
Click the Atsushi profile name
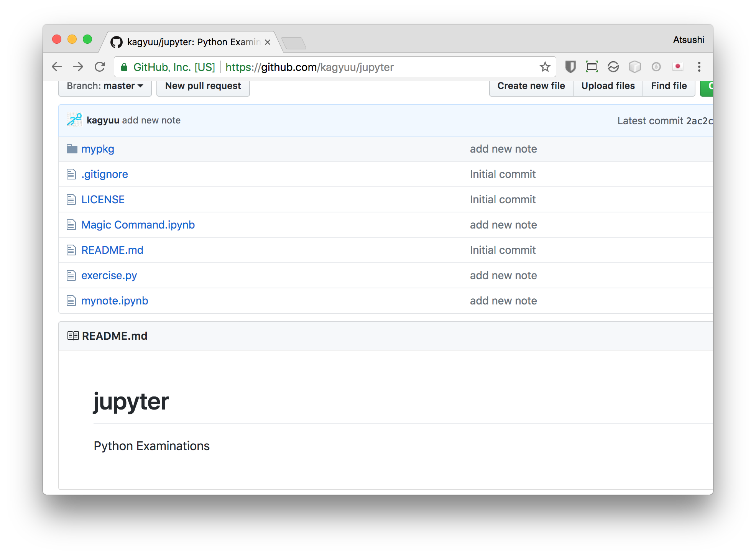tap(688, 39)
